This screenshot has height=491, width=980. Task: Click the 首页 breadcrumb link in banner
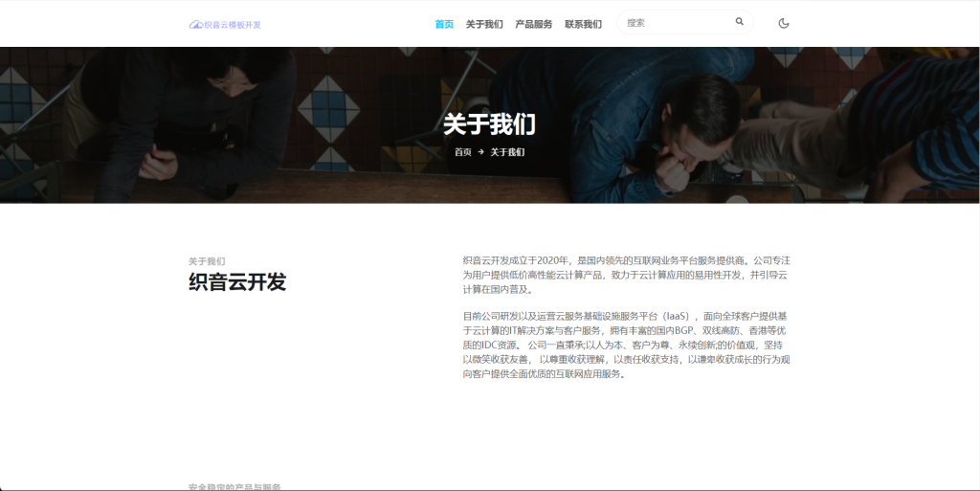[x=463, y=152]
